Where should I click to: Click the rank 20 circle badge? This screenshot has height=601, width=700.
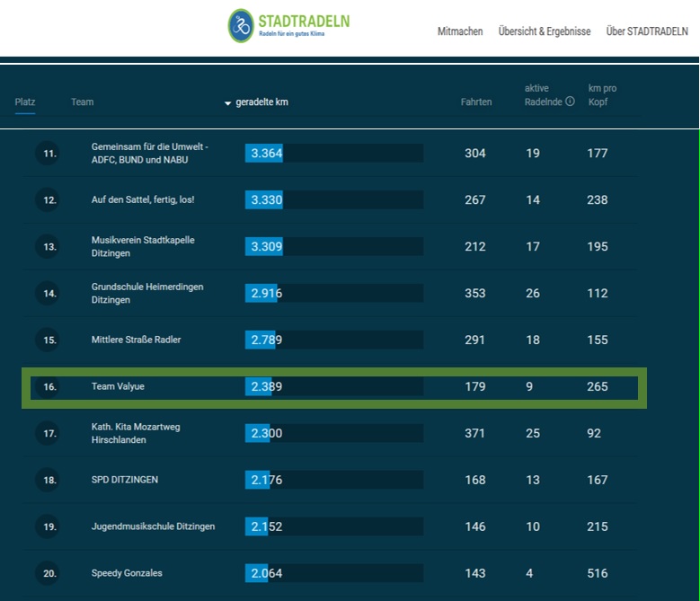[49, 573]
